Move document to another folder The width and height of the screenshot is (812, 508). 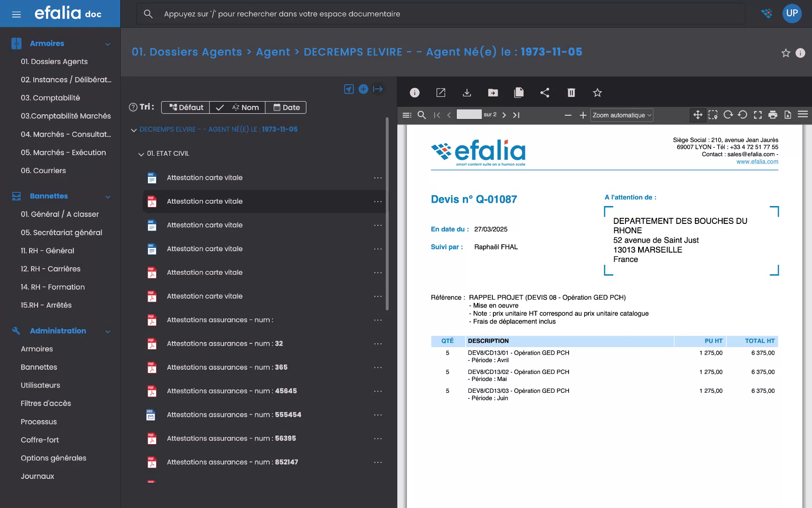click(x=493, y=93)
